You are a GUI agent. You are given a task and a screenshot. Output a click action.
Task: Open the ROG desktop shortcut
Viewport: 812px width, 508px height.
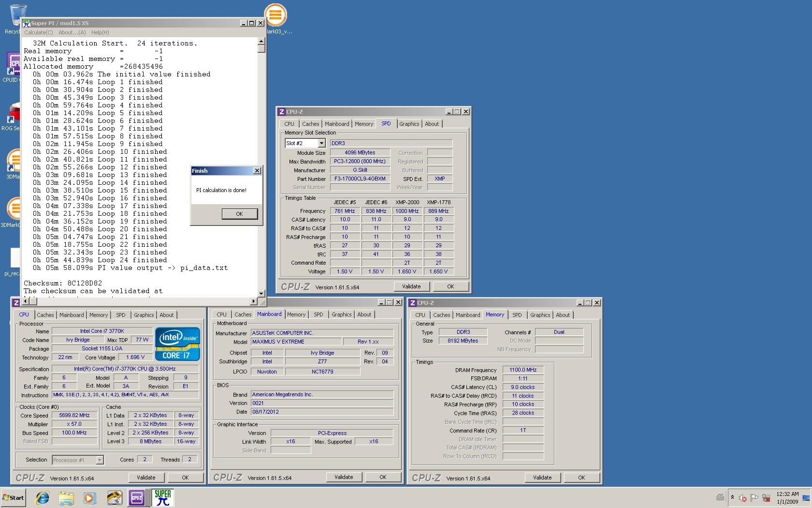pyautogui.click(x=12, y=116)
